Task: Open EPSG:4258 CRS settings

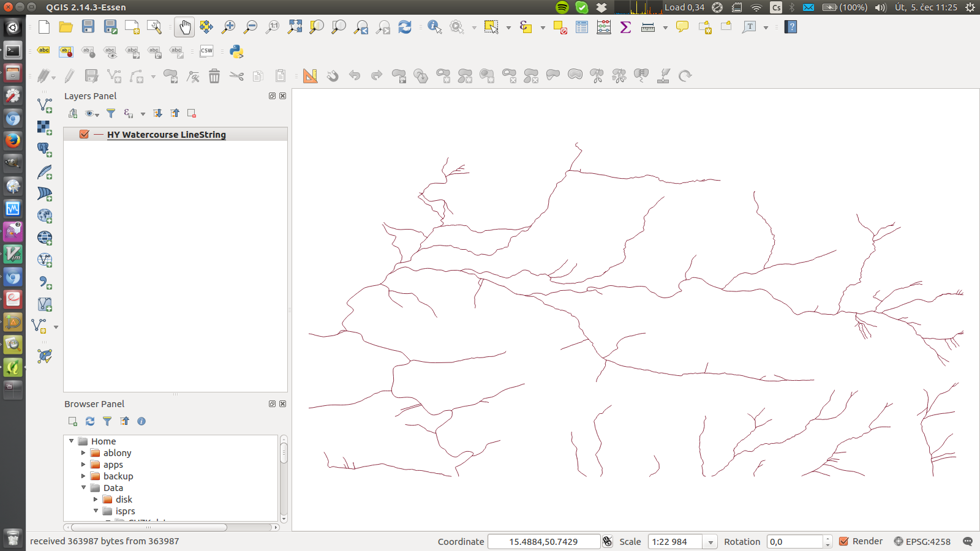Action: coord(922,541)
